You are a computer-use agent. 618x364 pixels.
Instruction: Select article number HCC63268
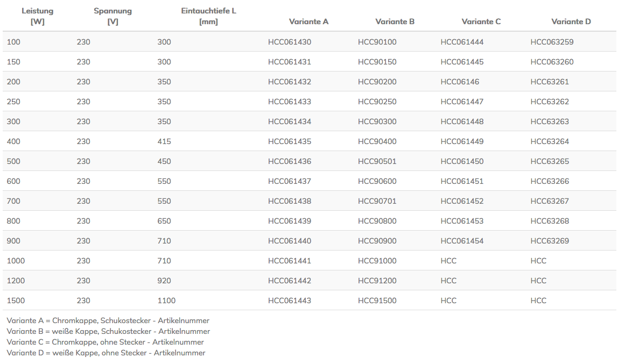point(550,221)
